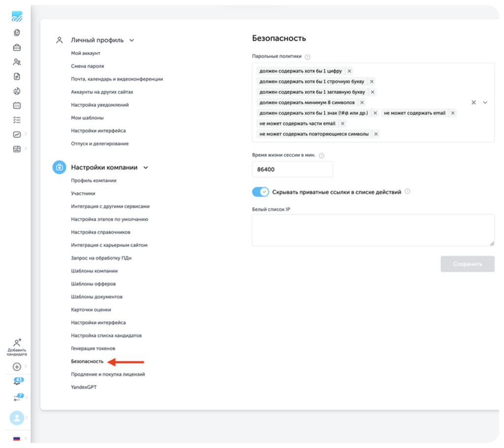504x448 pixels.
Task: Click the Сохранить button
Action: pyautogui.click(x=468, y=264)
